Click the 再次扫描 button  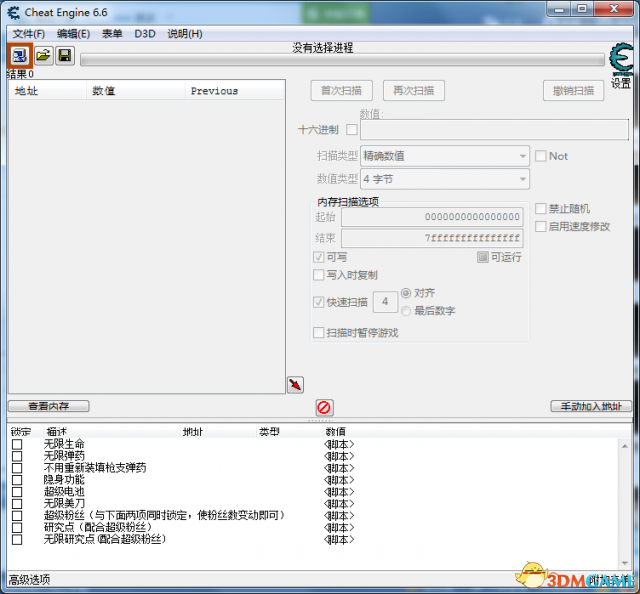(x=413, y=90)
